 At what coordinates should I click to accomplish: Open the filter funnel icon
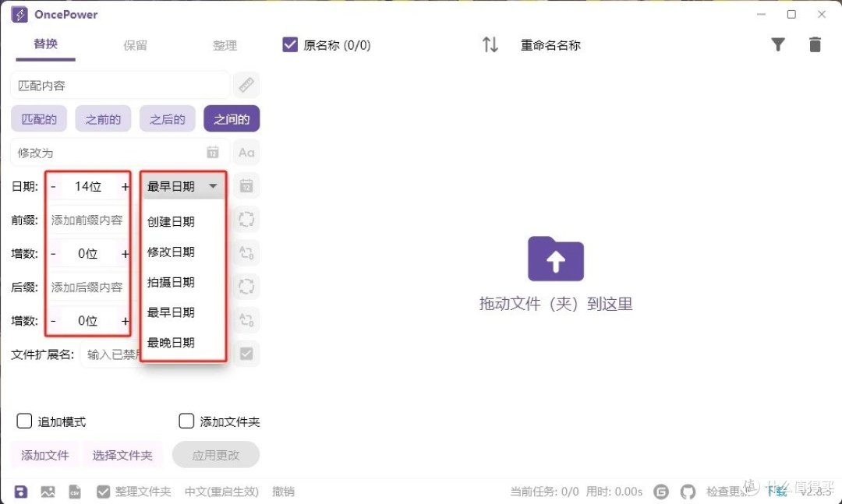pos(777,44)
